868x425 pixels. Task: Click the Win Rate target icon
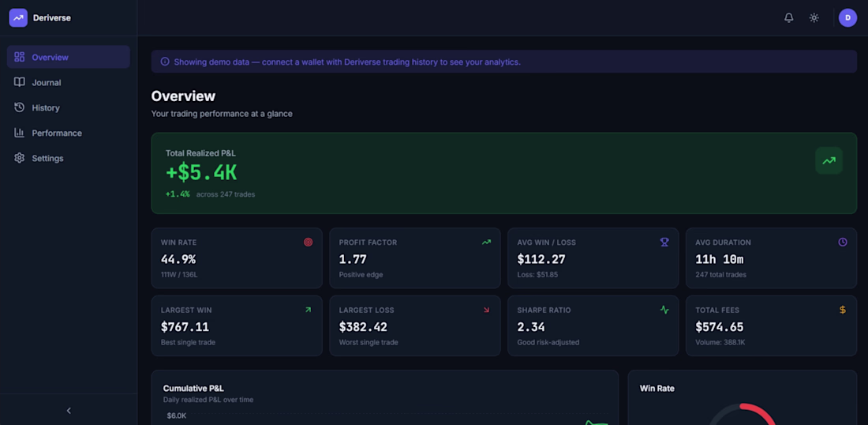(x=309, y=242)
